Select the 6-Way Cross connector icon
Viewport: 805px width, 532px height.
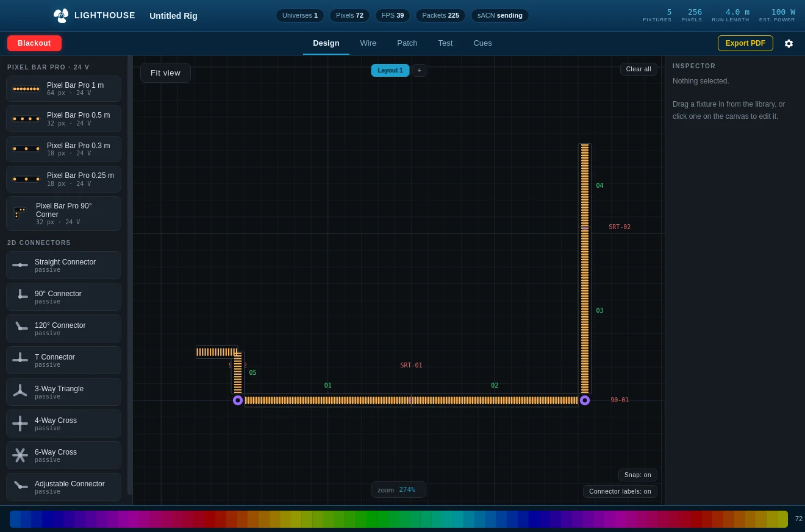click(x=20, y=455)
